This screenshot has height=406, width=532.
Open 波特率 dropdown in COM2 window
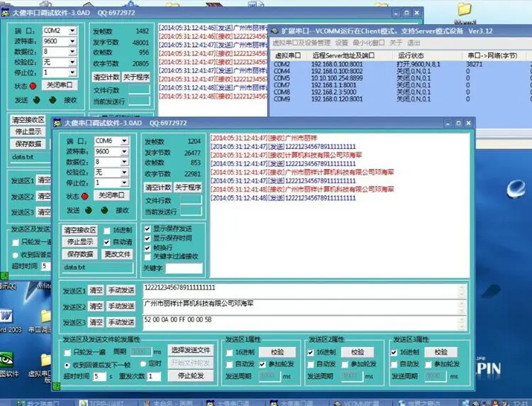(x=72, y=41)
